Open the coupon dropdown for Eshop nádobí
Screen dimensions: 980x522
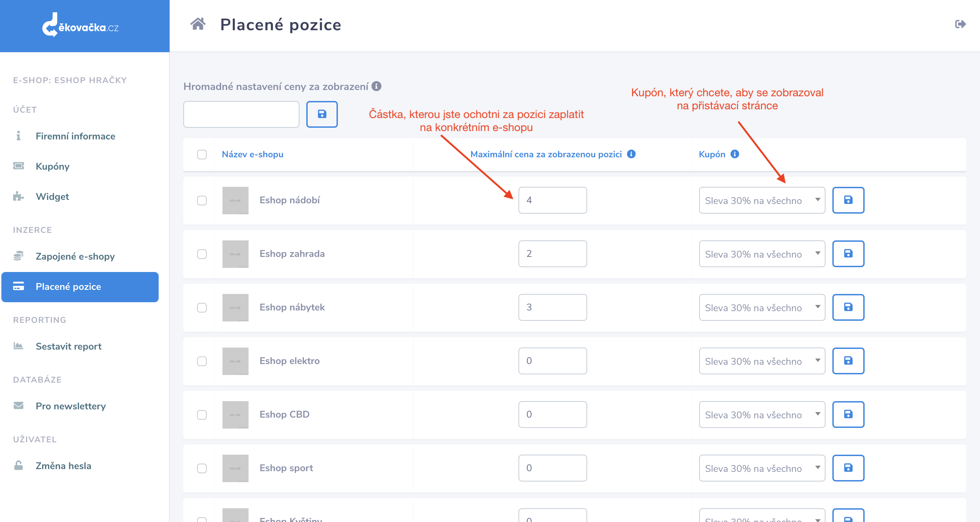[762, 200]
